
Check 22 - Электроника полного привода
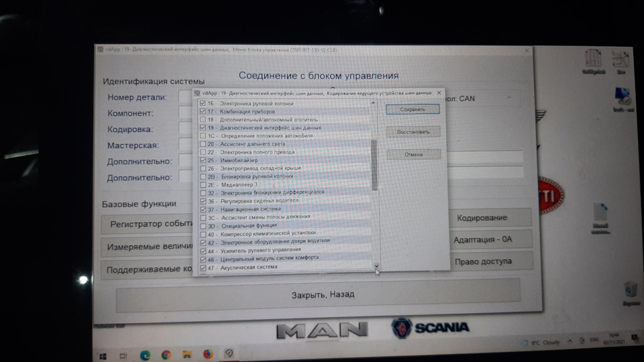tap(203, 152)
